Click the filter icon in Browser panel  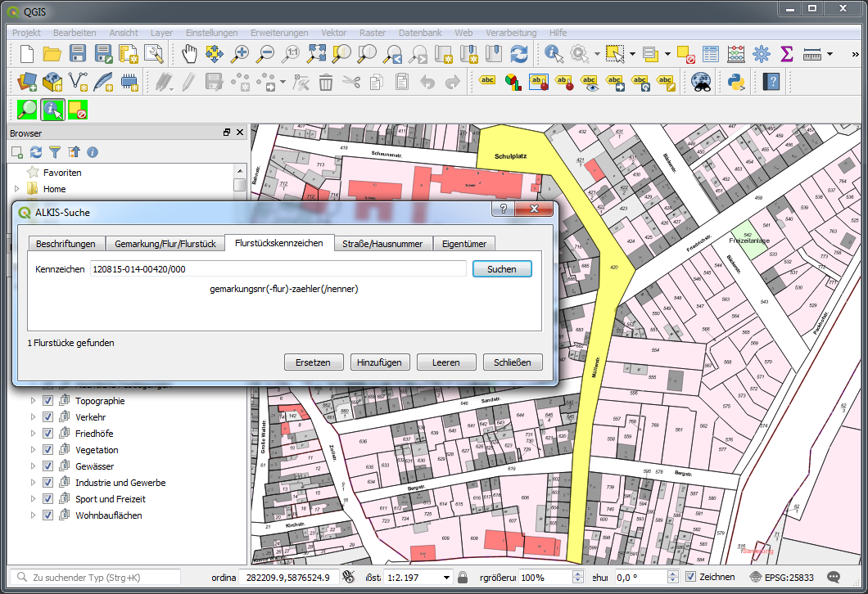click(x=55, y=152)
